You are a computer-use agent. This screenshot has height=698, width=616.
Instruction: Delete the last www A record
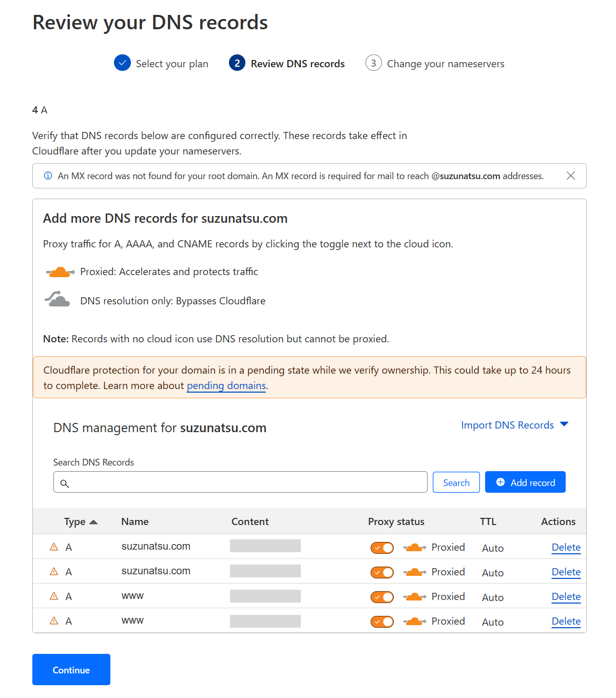(x=566, y=622)
